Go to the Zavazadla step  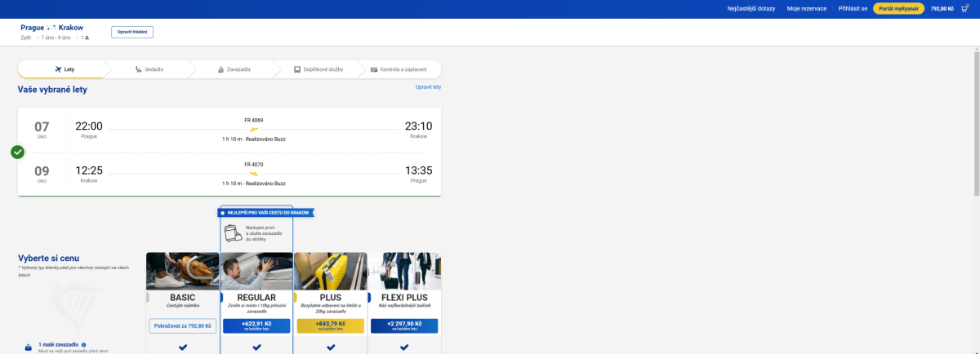[x=234, y=69]
